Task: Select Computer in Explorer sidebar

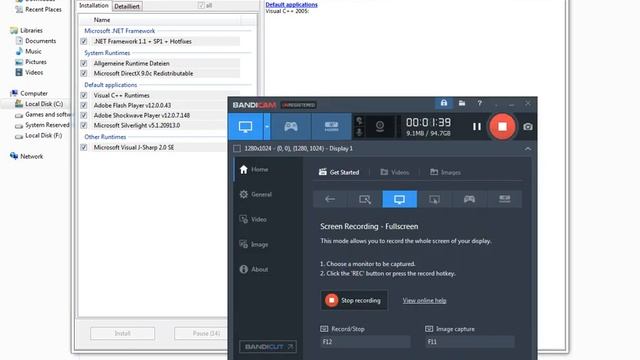Action: 29,93
